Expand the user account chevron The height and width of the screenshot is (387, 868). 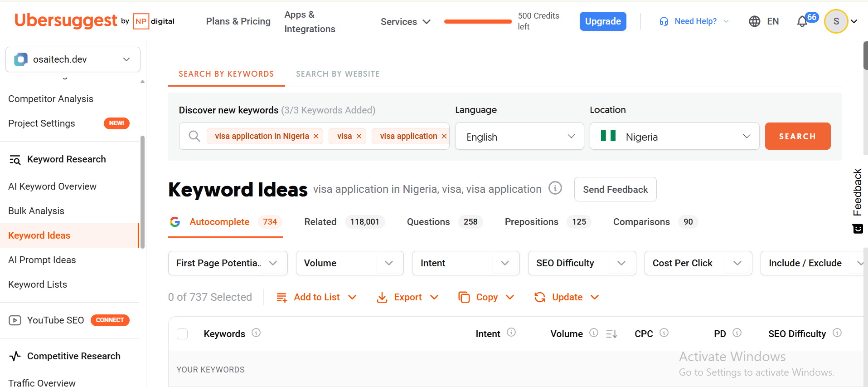854,21
